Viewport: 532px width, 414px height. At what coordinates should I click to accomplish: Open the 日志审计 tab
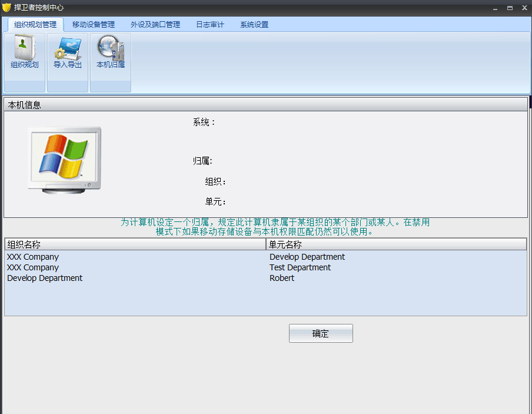pos(210,25)
